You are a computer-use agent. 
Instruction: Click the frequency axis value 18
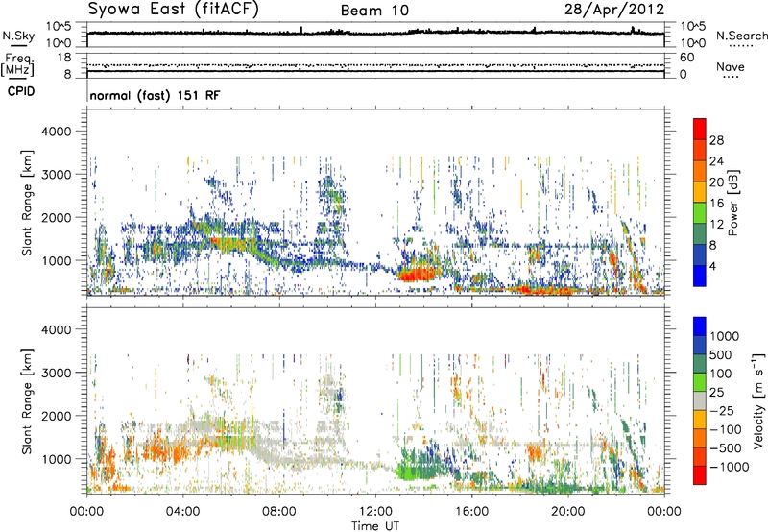point(64,58)
